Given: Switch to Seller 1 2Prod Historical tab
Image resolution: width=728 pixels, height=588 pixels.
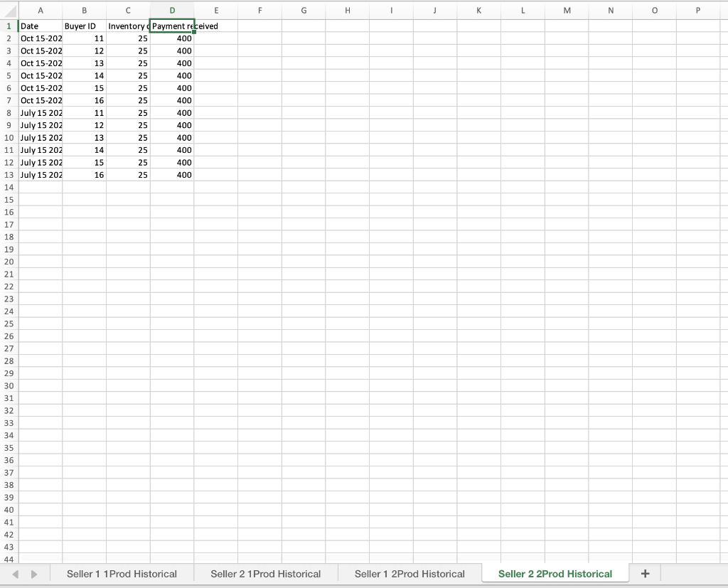Looking at the screenshot, I should click(x=409, y=574).
